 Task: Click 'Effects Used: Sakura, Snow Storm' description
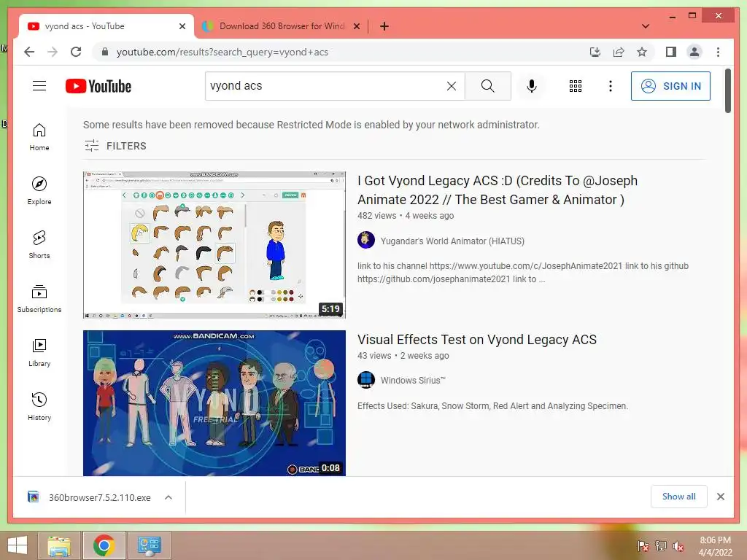(492, 405)
